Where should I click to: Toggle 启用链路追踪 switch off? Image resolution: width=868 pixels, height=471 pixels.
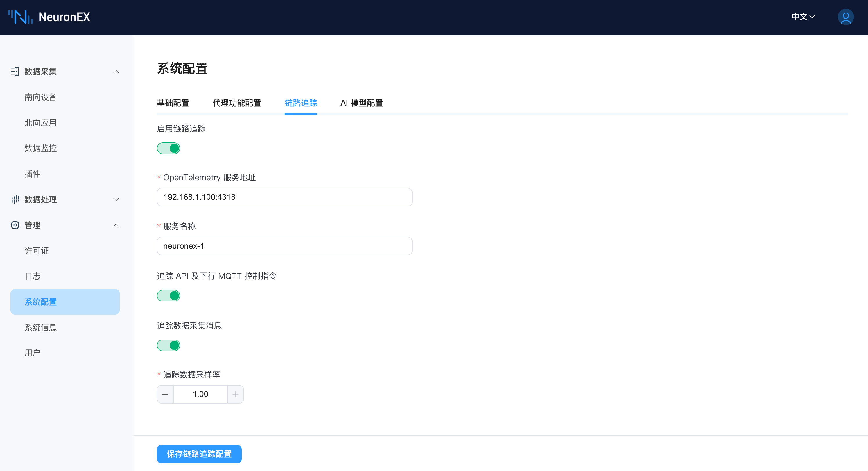(x=168, y=148)
